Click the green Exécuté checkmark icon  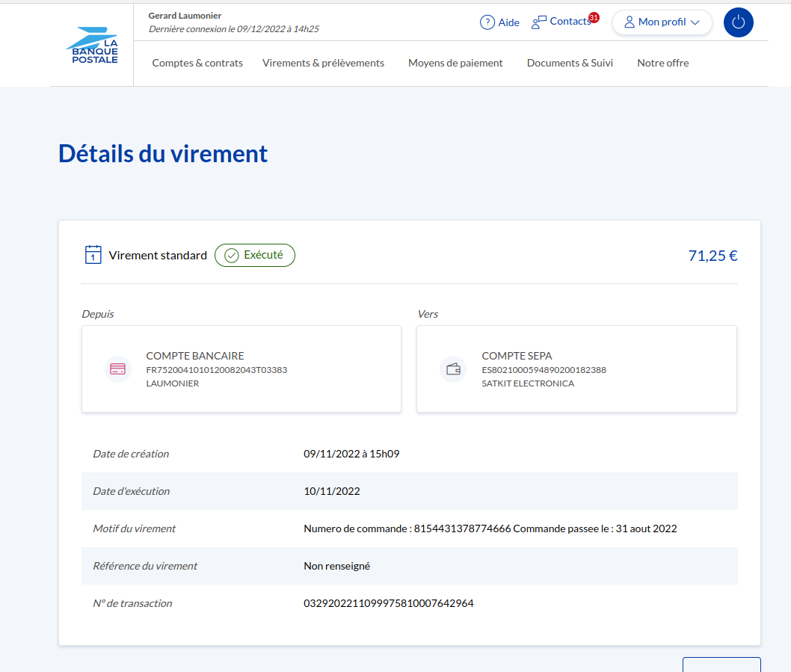[231, 256]
